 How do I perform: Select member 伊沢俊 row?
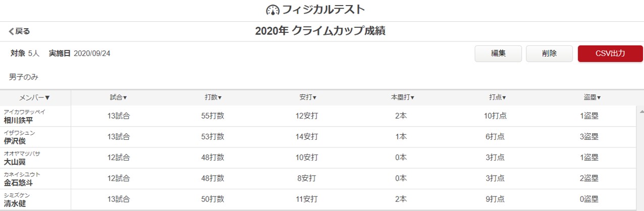[318, 137]
